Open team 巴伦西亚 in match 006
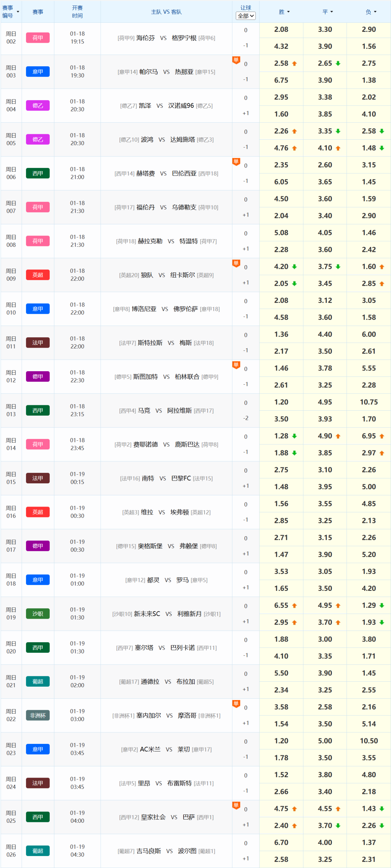This screenshot has height=868, width=391. 184,173
